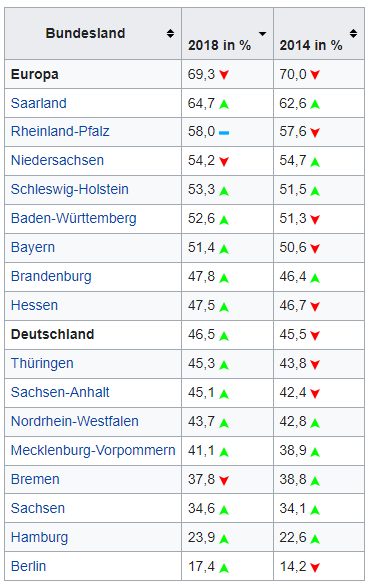Click the 2014 in % sort arrows

point(353,33)
